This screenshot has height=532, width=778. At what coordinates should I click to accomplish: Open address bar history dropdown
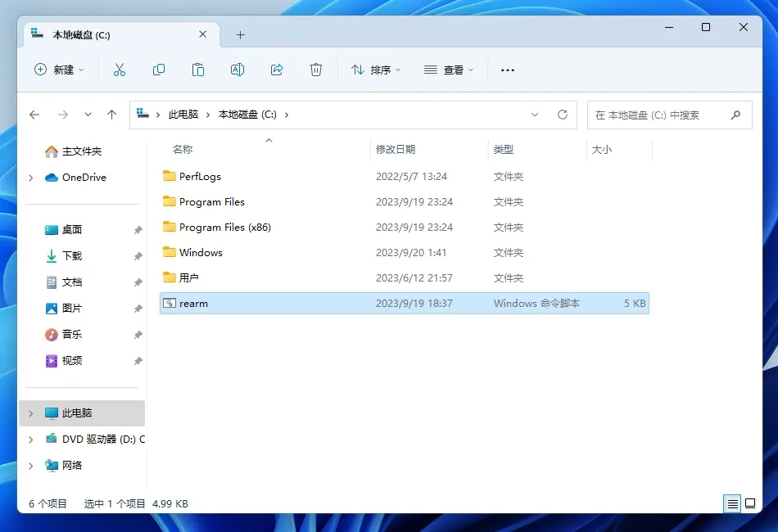pyautogui.click(x=535, y=115)
